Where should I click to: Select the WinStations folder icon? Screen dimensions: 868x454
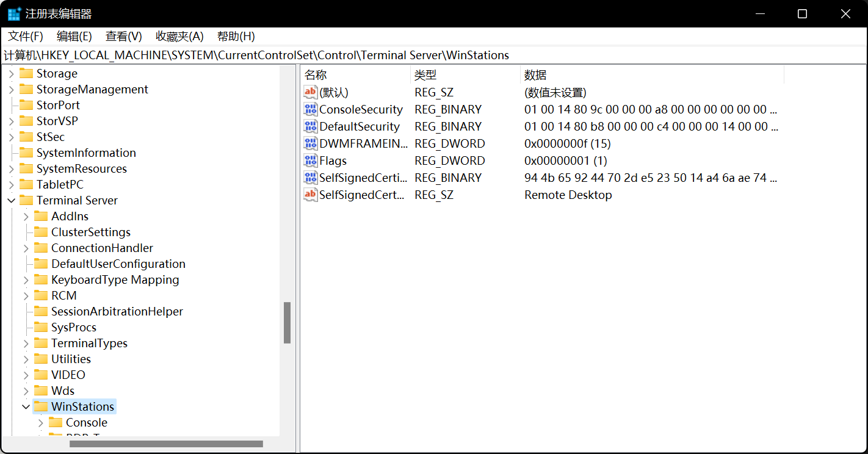[41, 406]
